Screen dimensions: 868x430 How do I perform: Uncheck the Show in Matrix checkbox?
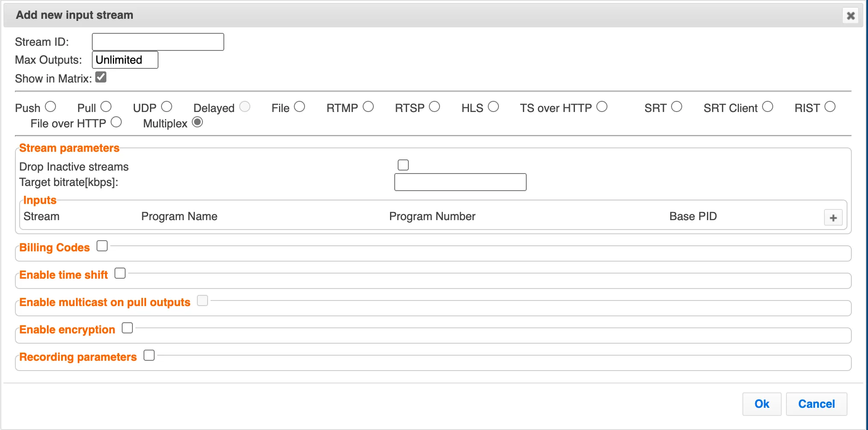pos(101,77)
